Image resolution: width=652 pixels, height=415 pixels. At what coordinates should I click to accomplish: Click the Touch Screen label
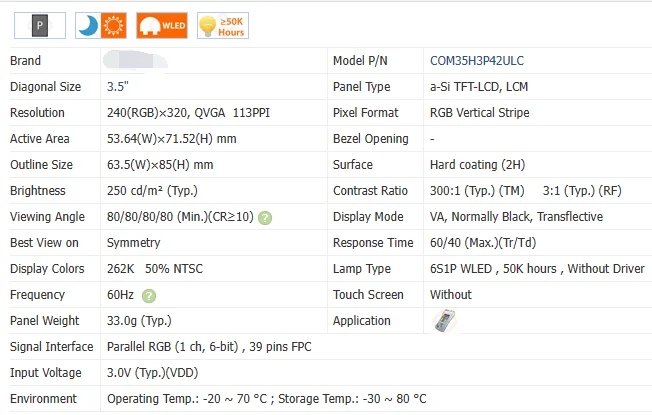[x=368, y=295]
